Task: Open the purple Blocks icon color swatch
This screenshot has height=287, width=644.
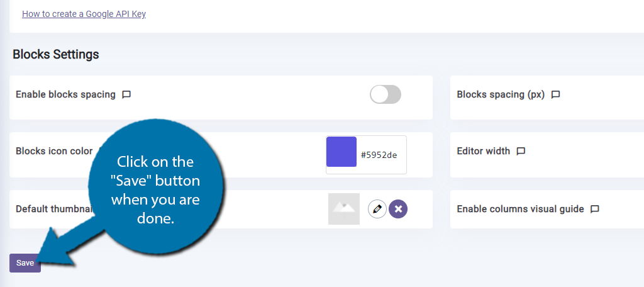Action: coord(341,152)
